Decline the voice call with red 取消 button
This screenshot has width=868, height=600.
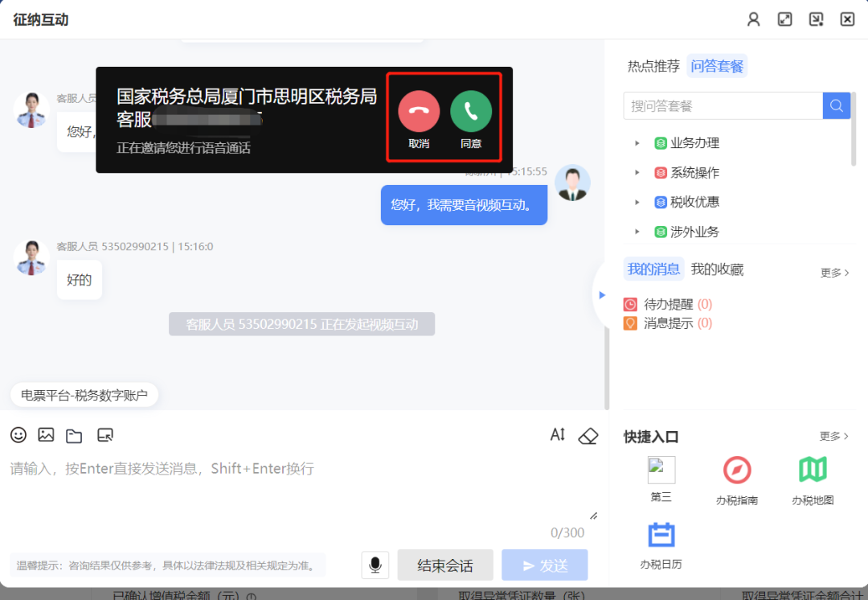point(419,111)
